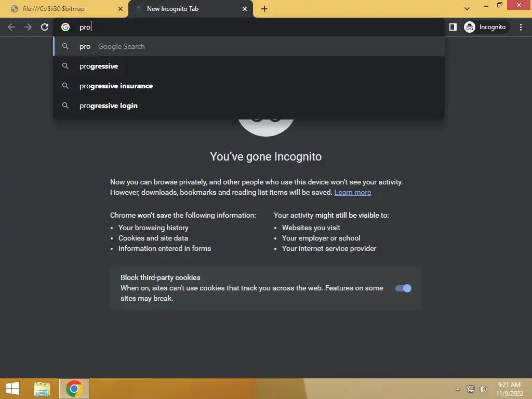Switch to the file:///C:/$:i30:$bitmap tab

pos(64,9)
